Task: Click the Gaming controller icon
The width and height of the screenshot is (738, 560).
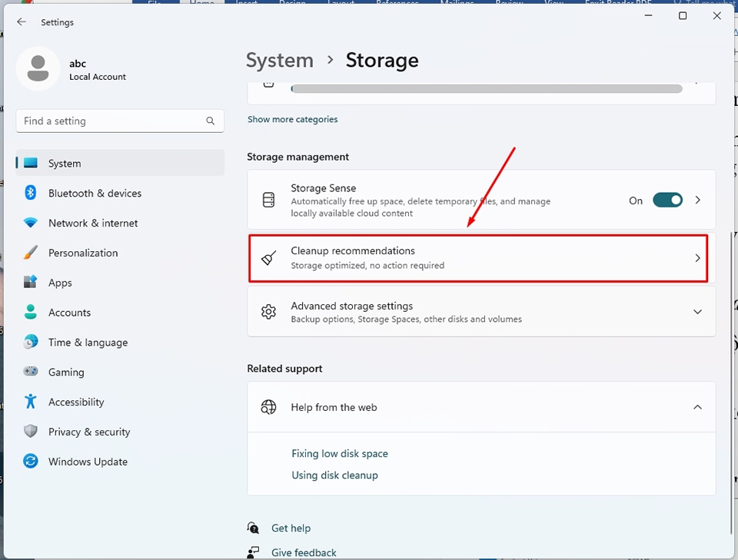Action: (31, 372)
